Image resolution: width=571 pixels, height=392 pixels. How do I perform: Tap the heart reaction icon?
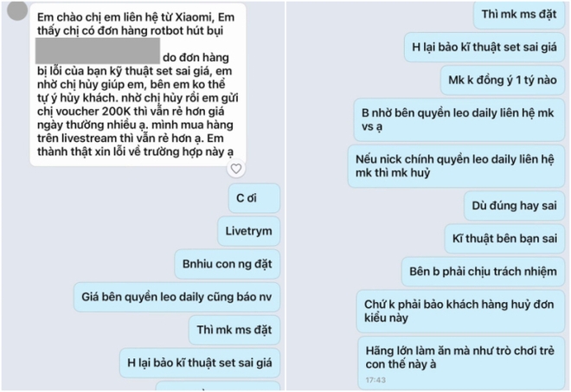236,169
